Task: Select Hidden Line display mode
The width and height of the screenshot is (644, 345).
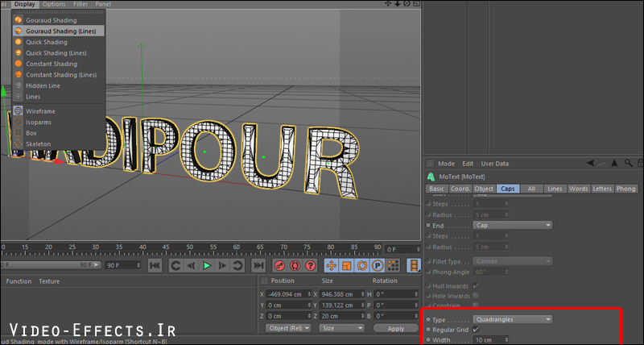Action: pos(58,85)
